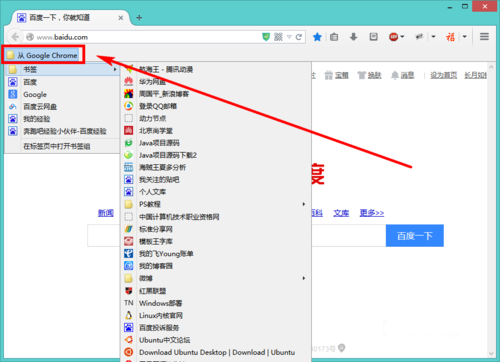The image size is (500, 362).
Task: Close the Baidu tab with X
Action: [x=121, y=18]
